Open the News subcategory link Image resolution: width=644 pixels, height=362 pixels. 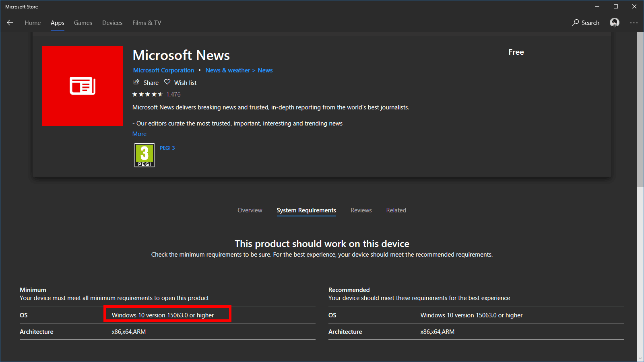tap(265, 70)
